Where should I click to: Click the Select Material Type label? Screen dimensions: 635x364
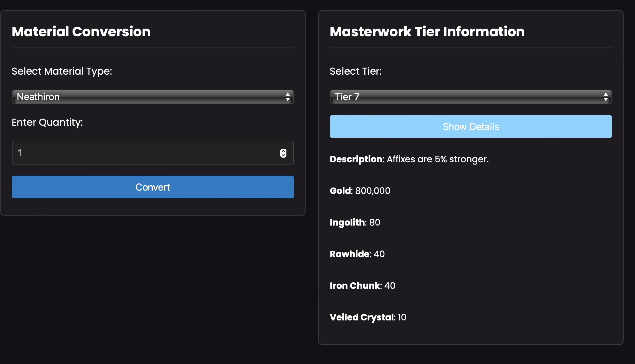tap(62, 71)
